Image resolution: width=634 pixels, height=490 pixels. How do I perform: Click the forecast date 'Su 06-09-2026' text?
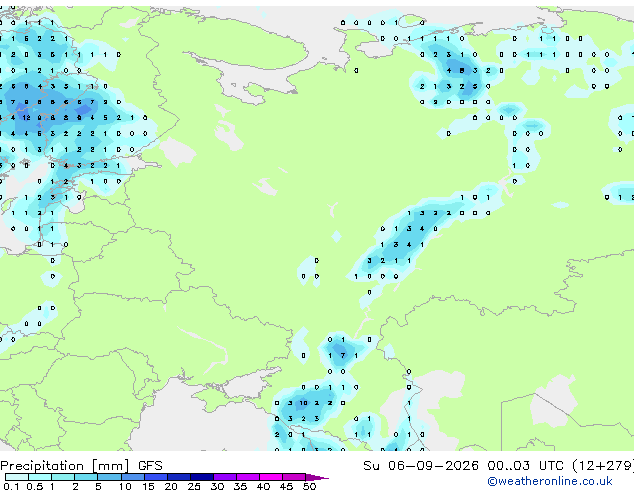pos(421,466)
